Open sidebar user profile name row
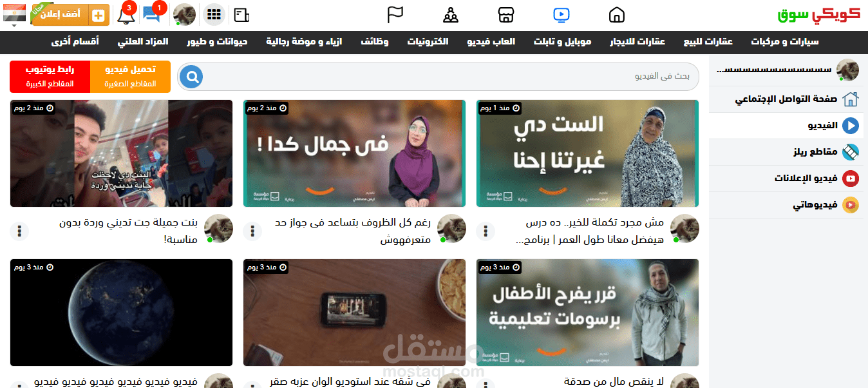This screenshot has height=388, width=868. (x=786, y=70)
